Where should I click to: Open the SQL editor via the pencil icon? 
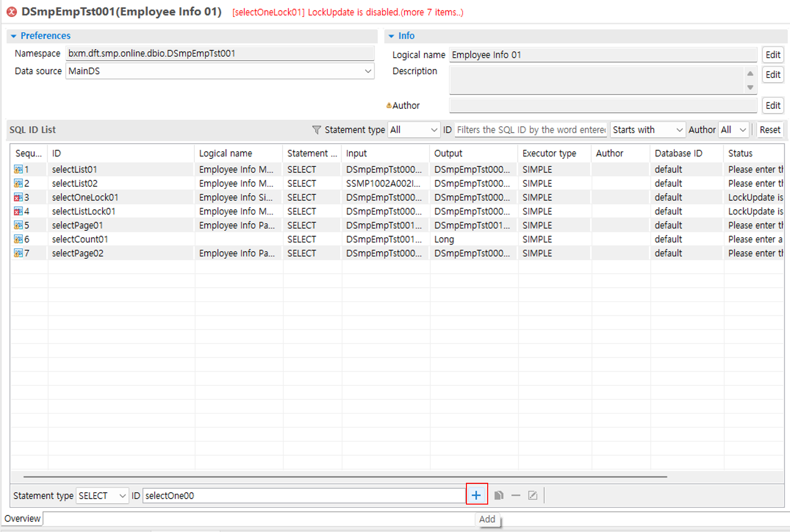[532, 495]
